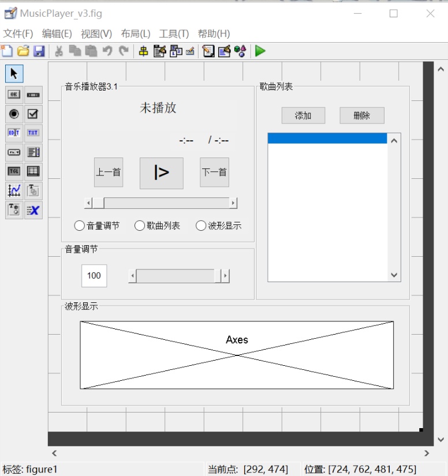Pick the Toggle Button (TGL) component

[14, 171]
